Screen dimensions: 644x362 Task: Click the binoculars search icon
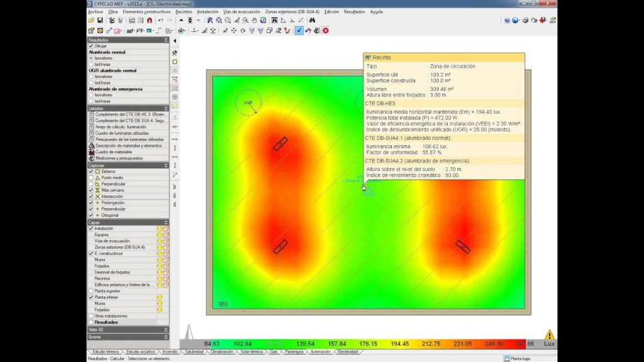[311, 20]
